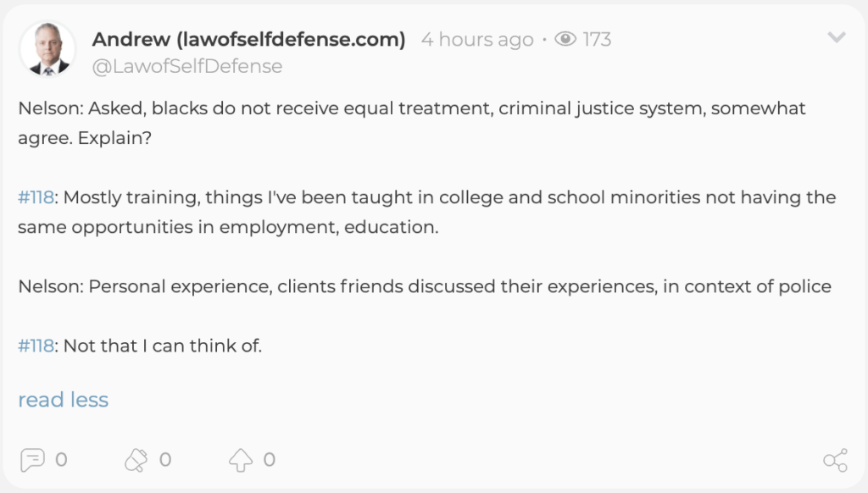
Task: Open the second #118 hashtag link
Action: (36, 346)
